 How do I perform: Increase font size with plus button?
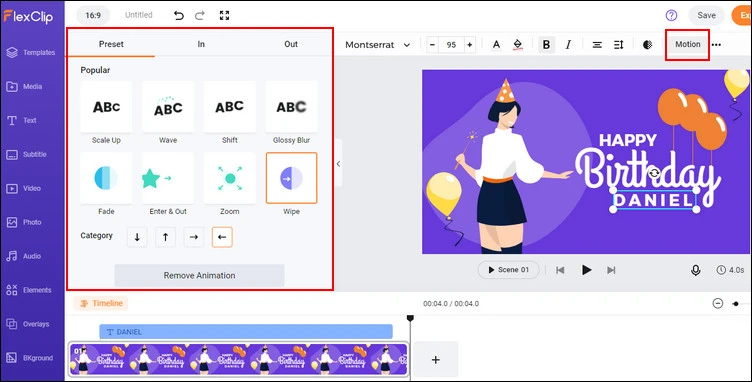(470, 45)
